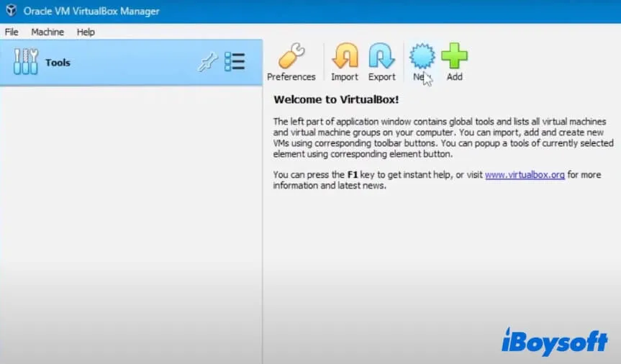
Task: Open Preferences with the wrench icon
Action: [291, 57]
